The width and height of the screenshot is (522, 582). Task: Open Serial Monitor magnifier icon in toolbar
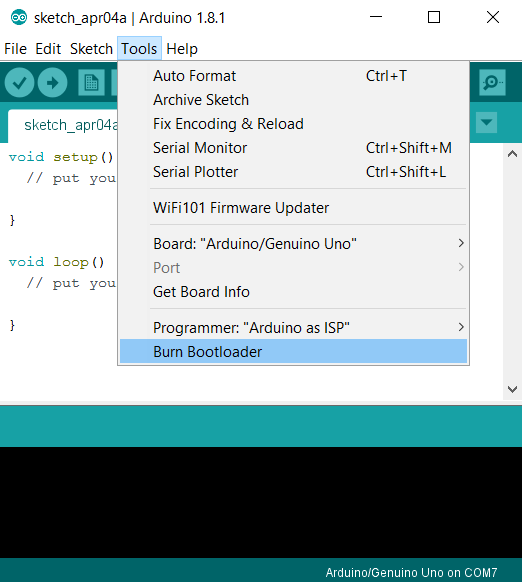[x=492, y=82]
